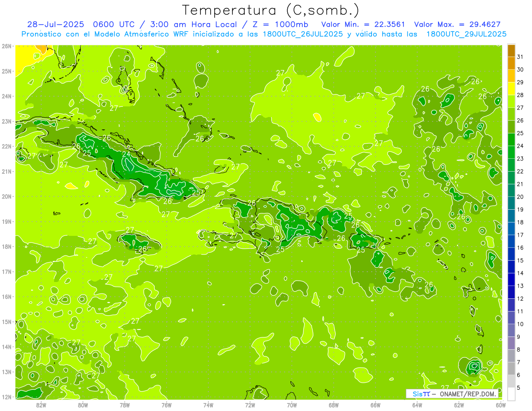This screenshot has width=532, height=411.
Task: Click the '26N' latitude axis label
Action: point(7,46)
